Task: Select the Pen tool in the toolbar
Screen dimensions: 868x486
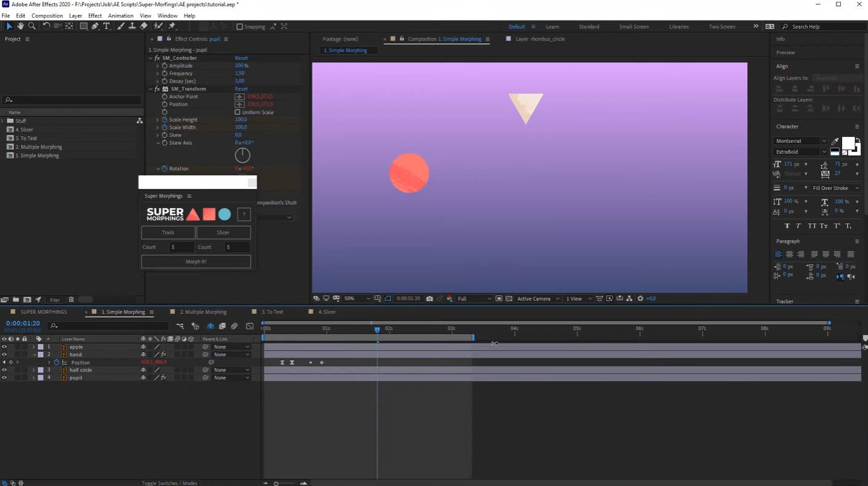Action: click(94, 26)
